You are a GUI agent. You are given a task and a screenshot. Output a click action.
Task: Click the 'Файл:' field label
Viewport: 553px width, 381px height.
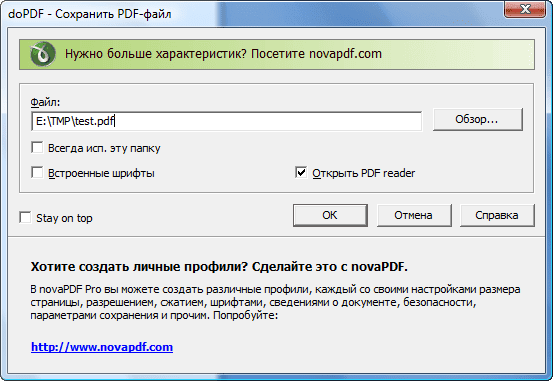[x=45, y=102]
